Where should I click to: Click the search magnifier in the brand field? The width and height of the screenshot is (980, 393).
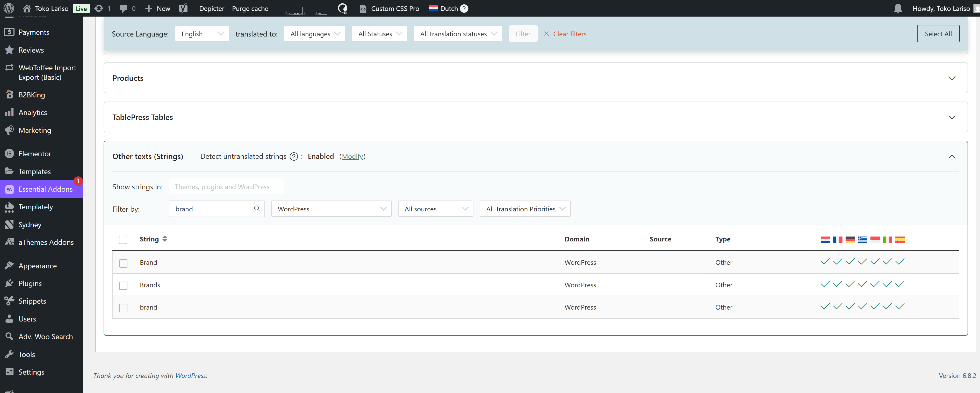click(257, 209)
